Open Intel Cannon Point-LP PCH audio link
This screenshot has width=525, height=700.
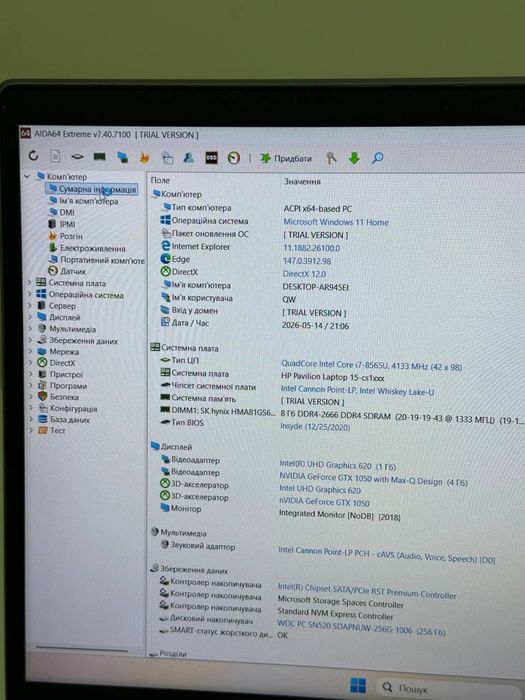click(x=387, y=554)
